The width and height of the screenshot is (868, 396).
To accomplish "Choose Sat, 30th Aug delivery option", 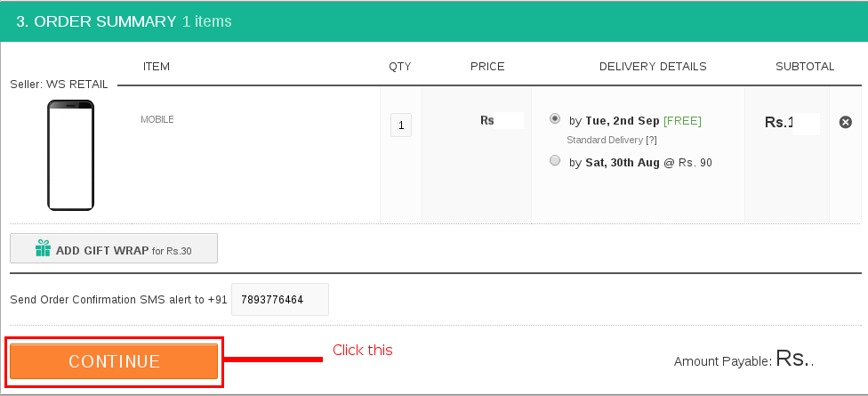I will coord(555,160).
